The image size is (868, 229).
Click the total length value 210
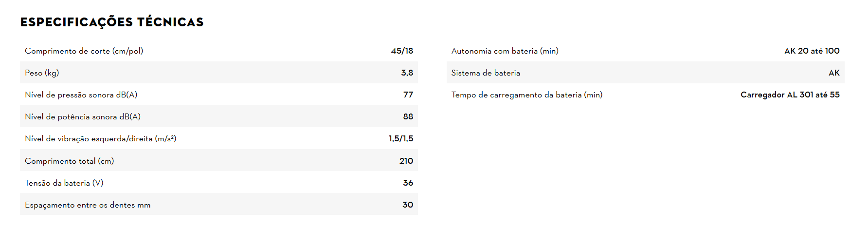(x=406, y=161)
